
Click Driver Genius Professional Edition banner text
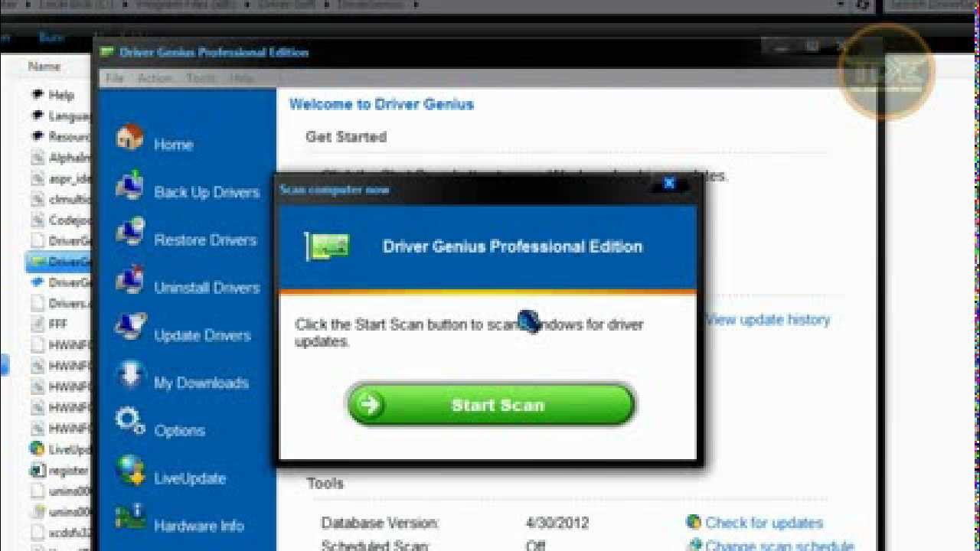[512, 246]
